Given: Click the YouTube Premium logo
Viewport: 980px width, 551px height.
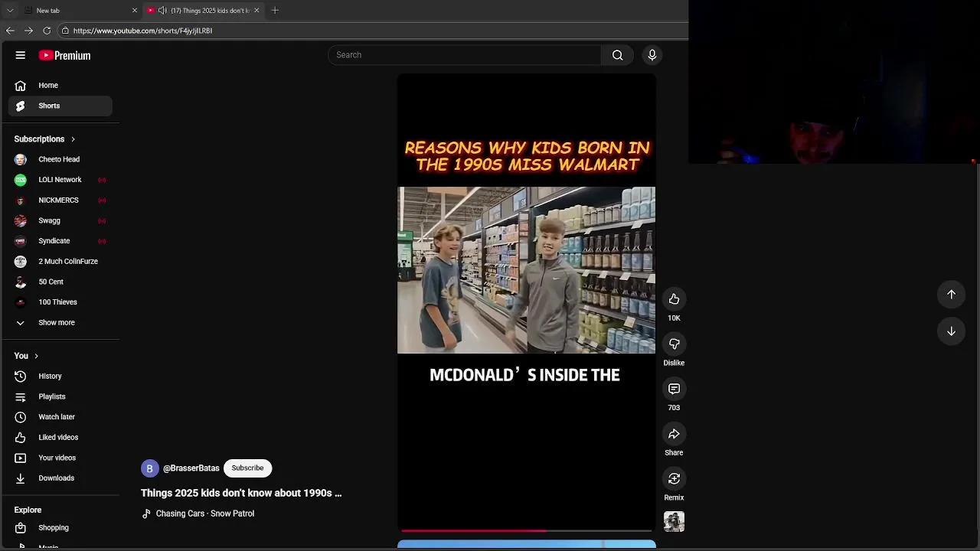Looking at the screenshot, I should (65, 55).
